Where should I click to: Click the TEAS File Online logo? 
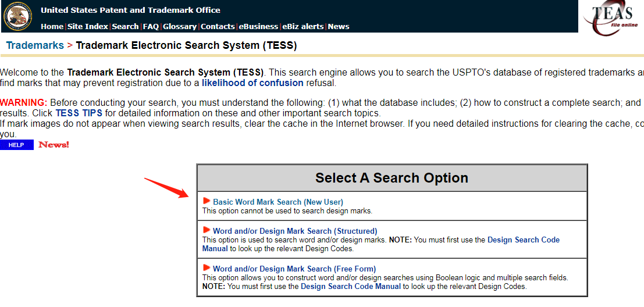coord(611,17)
